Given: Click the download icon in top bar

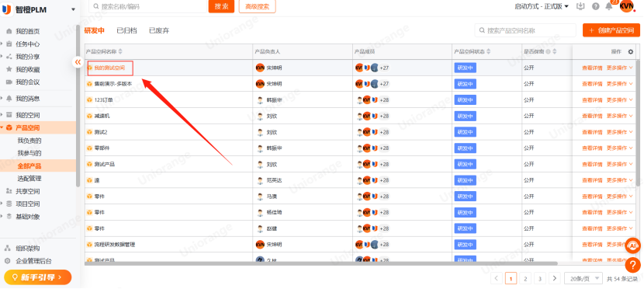Looking at the screenshot, I should point(580,6).
